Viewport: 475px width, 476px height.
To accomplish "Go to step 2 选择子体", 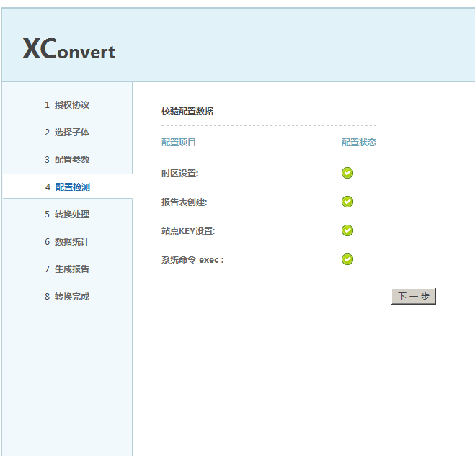I will point(67,133).
